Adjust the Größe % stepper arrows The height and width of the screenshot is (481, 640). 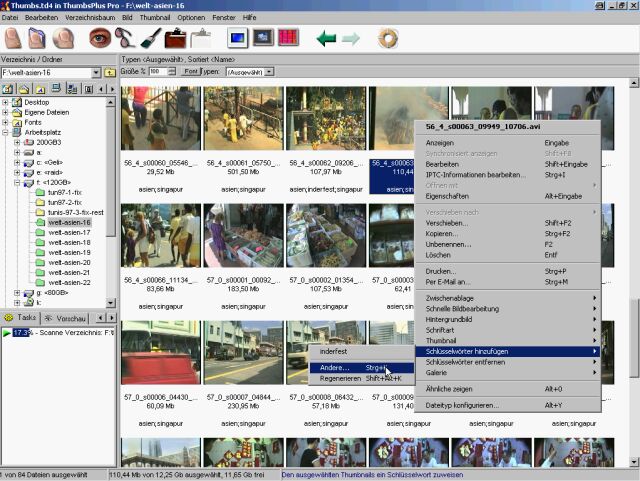coord(172,71)
